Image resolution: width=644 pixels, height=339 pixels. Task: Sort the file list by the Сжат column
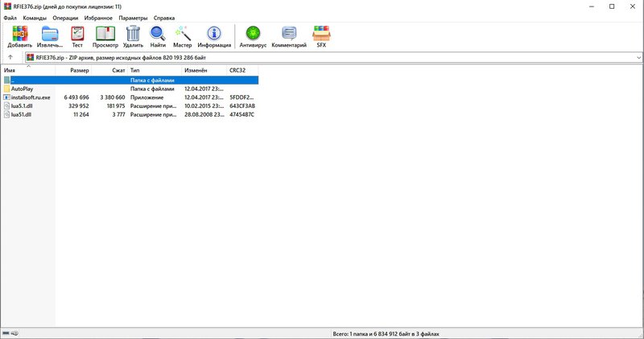pos(109,70)
